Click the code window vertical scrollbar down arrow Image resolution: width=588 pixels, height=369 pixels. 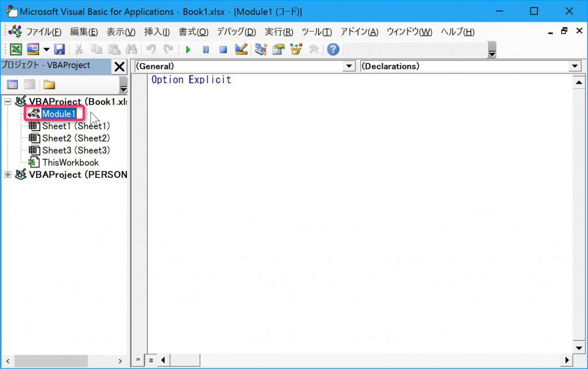579,348
